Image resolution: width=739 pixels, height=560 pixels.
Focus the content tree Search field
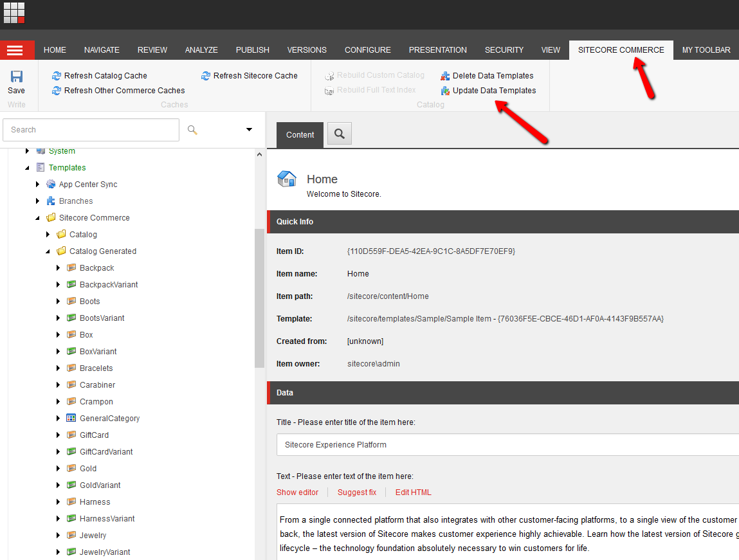[x=91, y=129]
